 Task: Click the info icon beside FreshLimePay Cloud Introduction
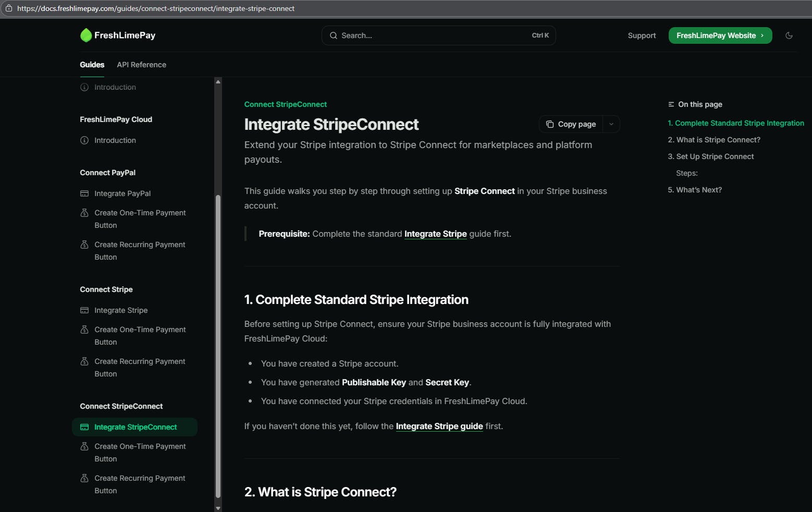pyautogui.click(x=84, y=140)
